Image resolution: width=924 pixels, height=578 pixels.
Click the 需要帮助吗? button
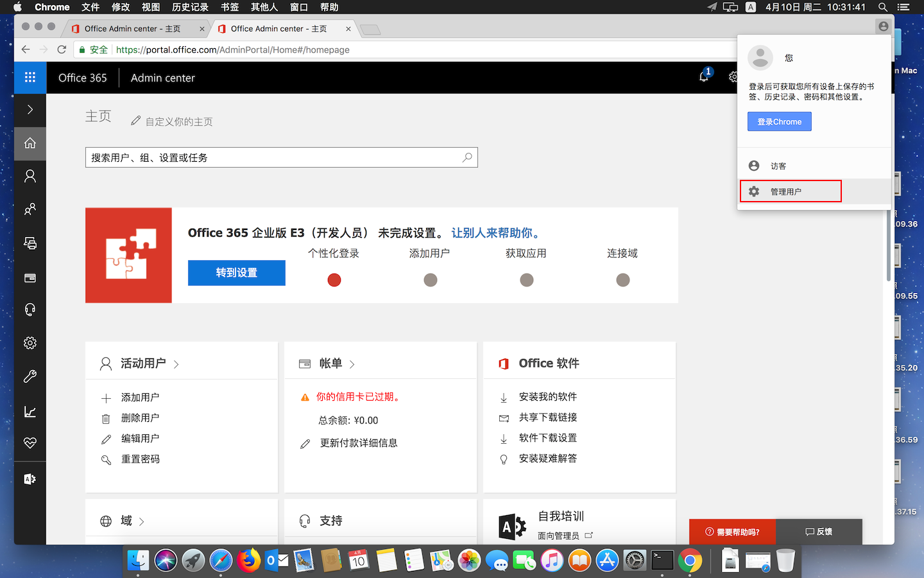pyautogui.click(x=732, y=532)
